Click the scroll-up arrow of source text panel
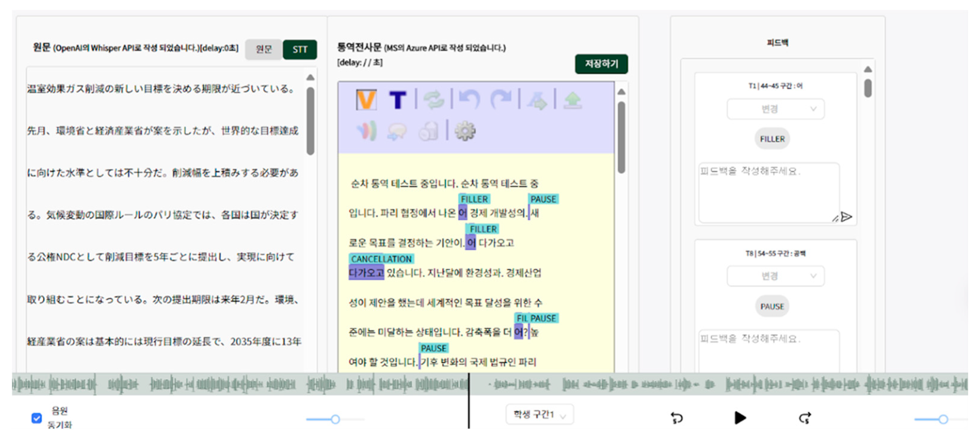 tap(311, 77)
